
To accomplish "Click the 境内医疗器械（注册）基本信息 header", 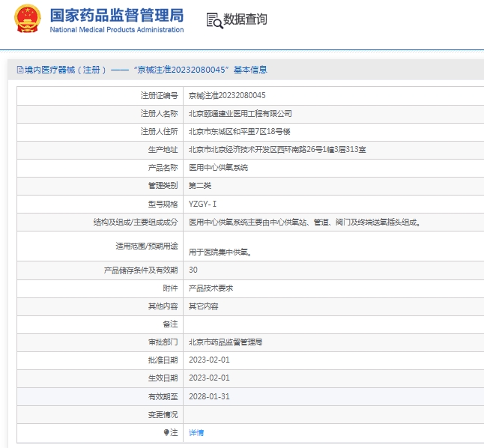I will coord(142,70).
